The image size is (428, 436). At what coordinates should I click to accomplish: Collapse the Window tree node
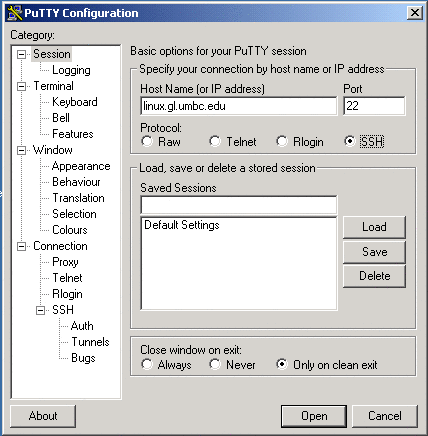tap(21, 150)
